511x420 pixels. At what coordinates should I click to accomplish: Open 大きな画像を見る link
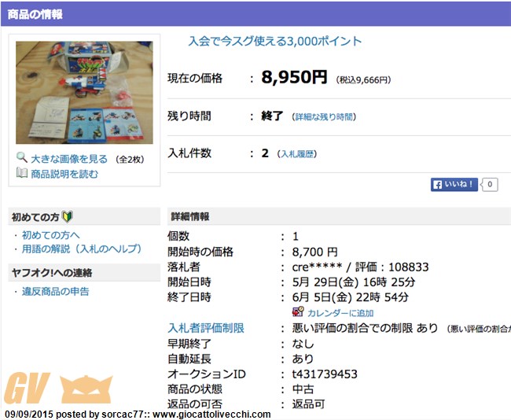point(69,159)
